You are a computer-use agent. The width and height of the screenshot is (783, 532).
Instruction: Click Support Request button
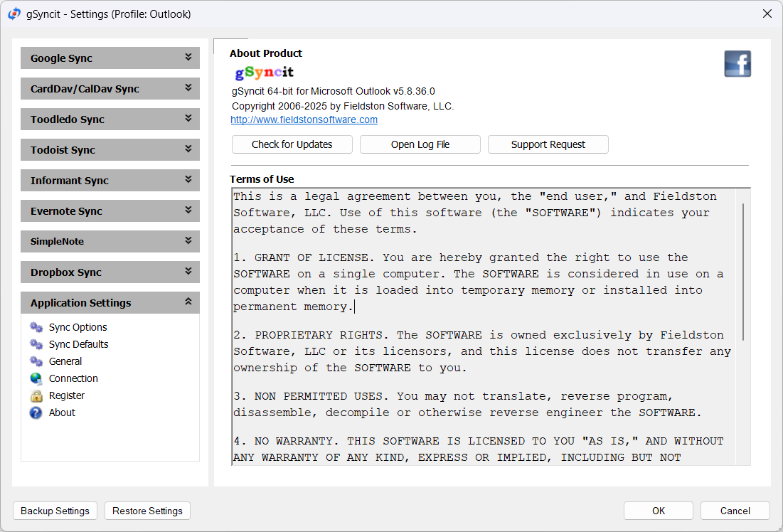[548, 144]
